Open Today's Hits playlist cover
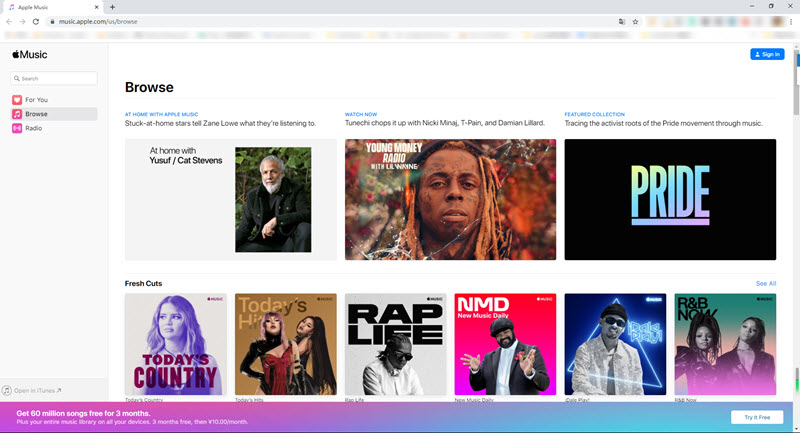Image resolution: width=800 pixels, height=433 pixels. pyautogui.click(x=286, y=344)
